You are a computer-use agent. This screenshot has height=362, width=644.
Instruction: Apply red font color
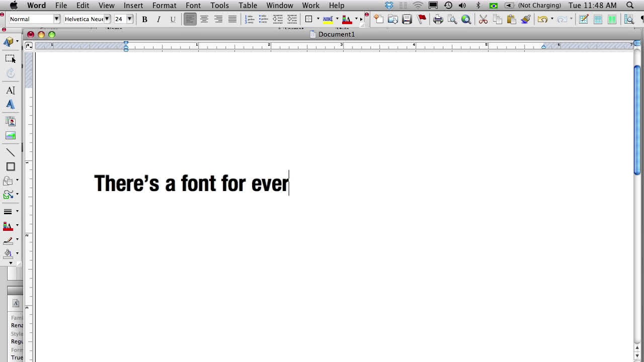(x=347, y=19)
